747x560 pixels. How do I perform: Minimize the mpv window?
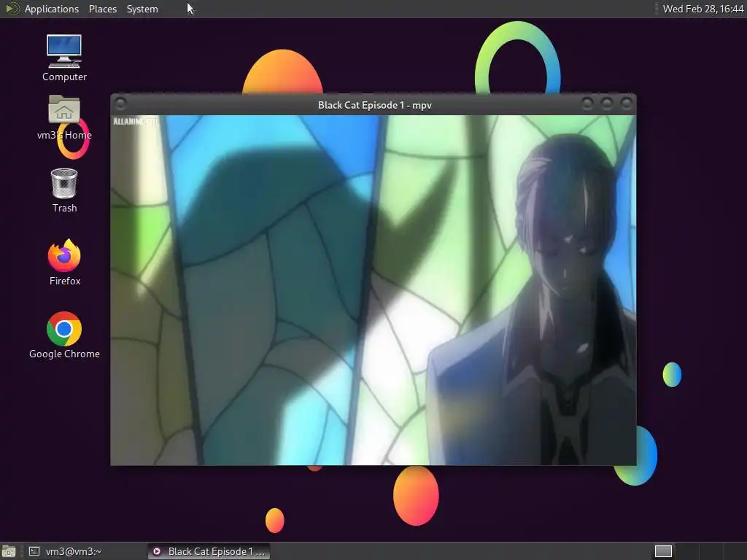[x=587, y=104]
